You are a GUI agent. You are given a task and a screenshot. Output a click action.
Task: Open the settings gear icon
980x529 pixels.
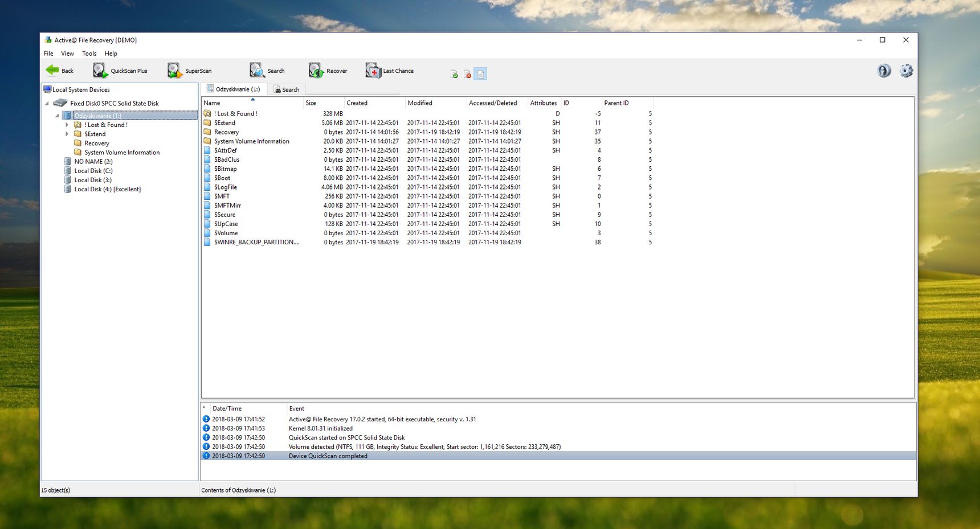(x=906, y=71)
